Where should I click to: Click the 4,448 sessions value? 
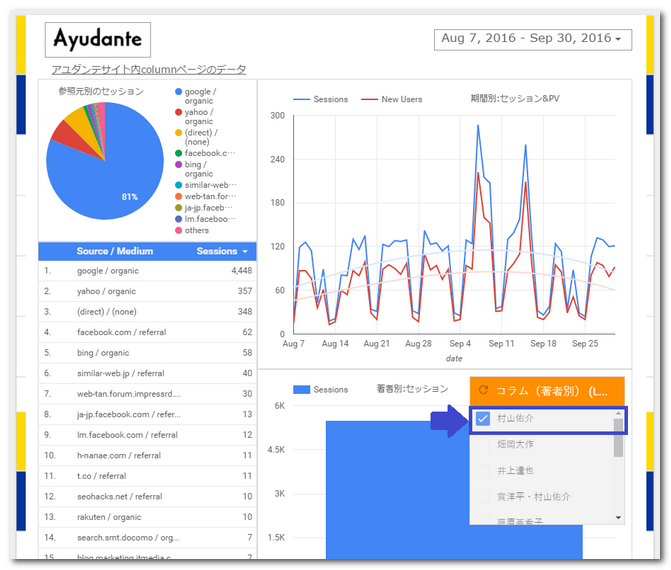(x=242, y=271)
